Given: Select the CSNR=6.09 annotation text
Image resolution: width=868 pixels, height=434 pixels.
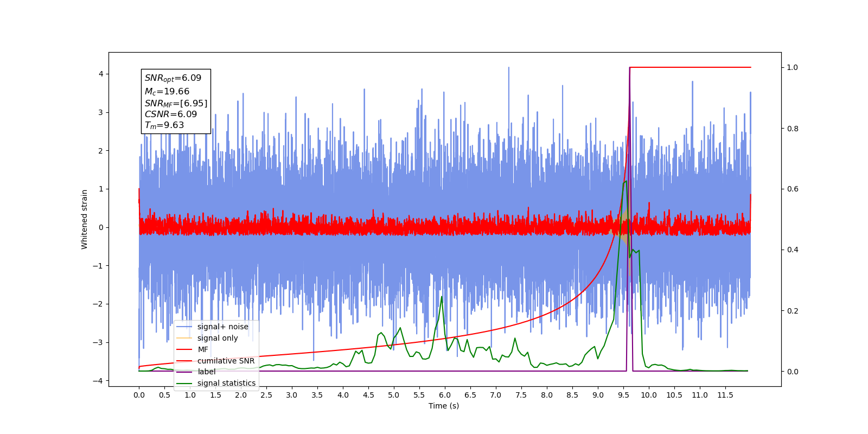Looking at the screenshot, I should click(171, 114).
